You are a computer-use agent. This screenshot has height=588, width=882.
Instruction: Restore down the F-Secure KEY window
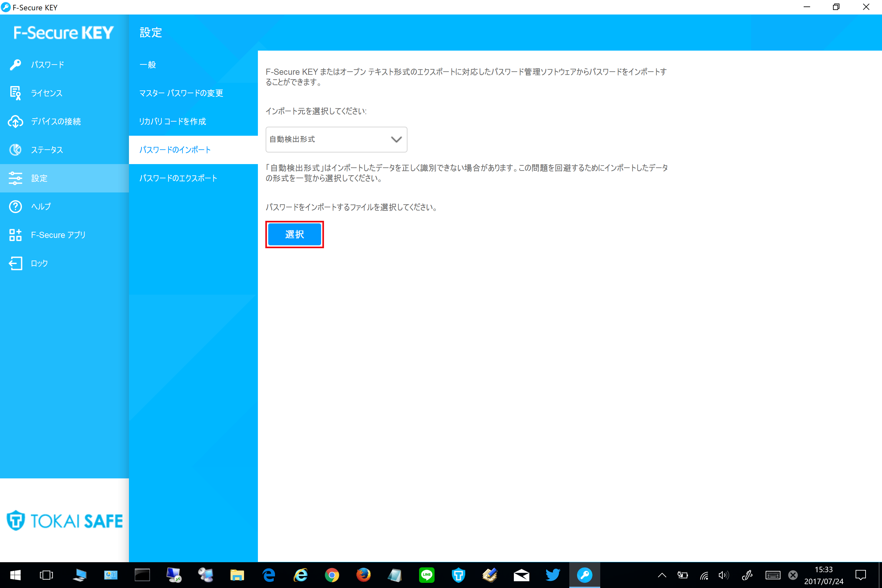pyautogui.click(x=836, y=7)
